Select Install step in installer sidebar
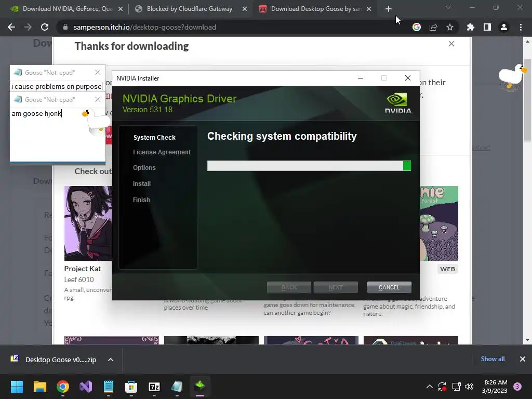Viewport: 532px width, 399px height. point(142,183)
